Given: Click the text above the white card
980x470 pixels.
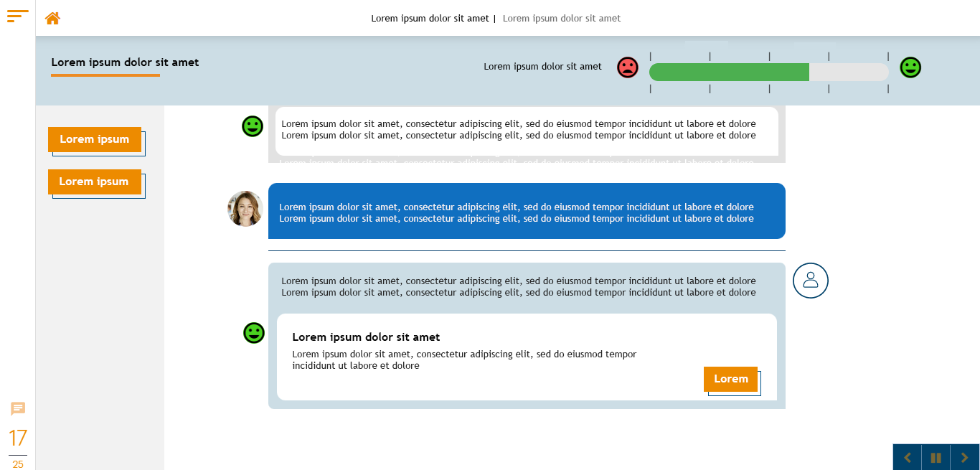Looking at the screenshot, I should click(519, 287).
